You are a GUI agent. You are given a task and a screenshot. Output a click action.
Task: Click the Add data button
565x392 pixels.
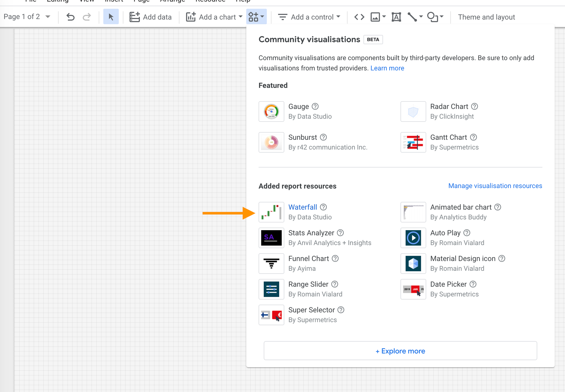coord(150,17)
